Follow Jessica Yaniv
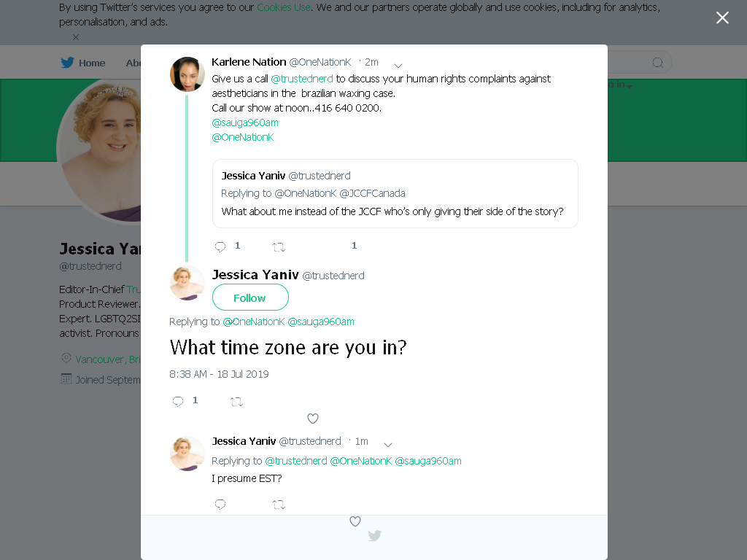 coord(250,297)
